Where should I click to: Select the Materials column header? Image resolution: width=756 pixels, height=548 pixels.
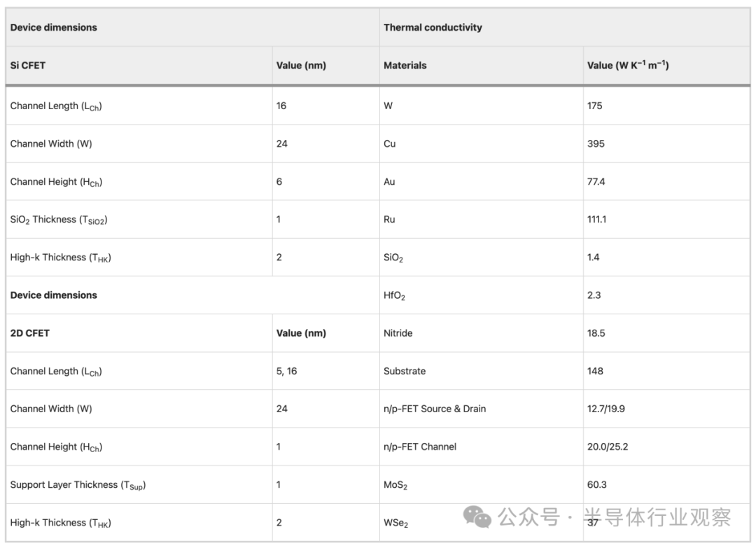click(405, 65)
